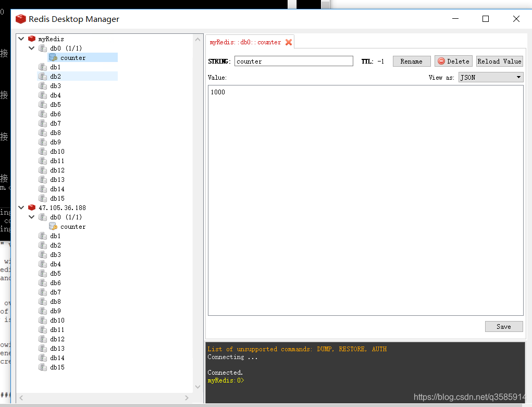Click db2 database icon under 47.105.36.188
Viewport: 532px width, 407px height.
click(43, 245)
